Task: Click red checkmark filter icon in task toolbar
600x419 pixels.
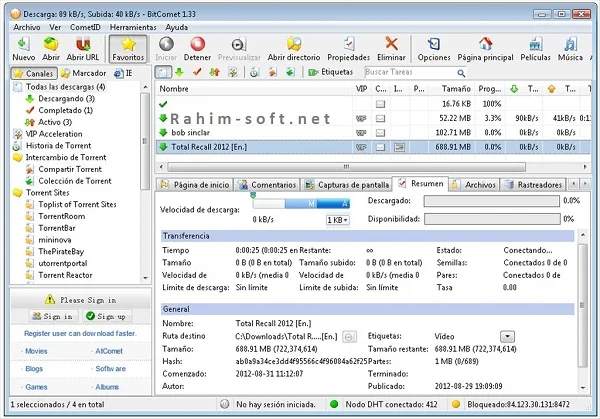Action: [x=197, y=72]
